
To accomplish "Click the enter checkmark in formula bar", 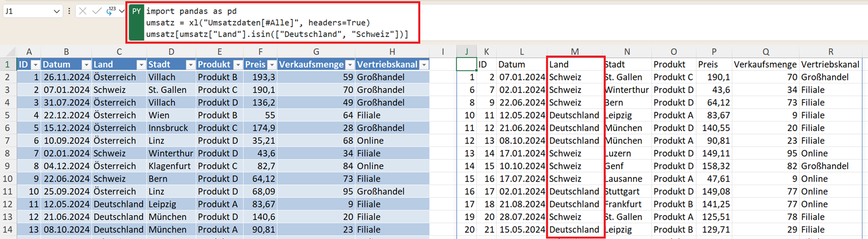I will click(97, 11).
